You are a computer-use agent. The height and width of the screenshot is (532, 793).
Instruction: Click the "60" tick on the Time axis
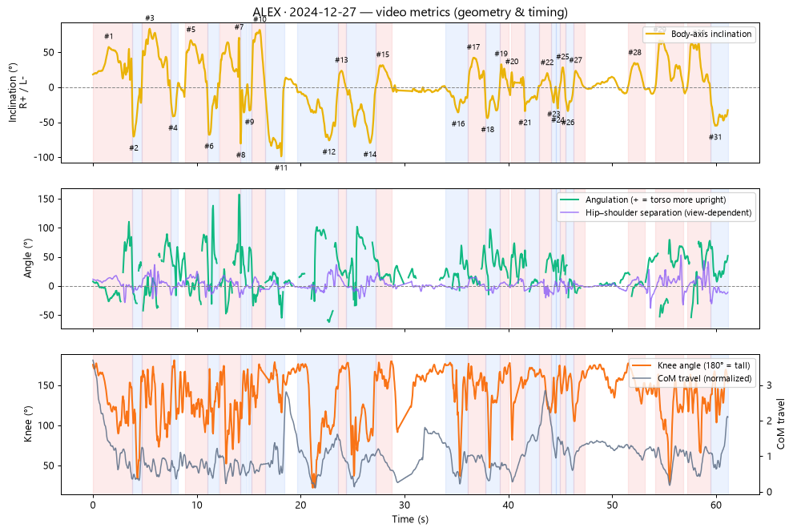coord(716,505)
